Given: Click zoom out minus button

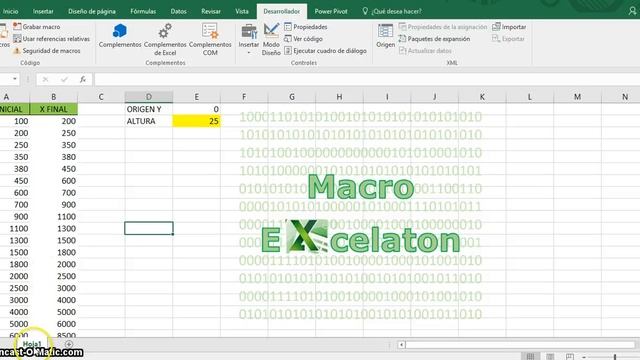Looking at the screenshot, I should click(x=584, y=357).
